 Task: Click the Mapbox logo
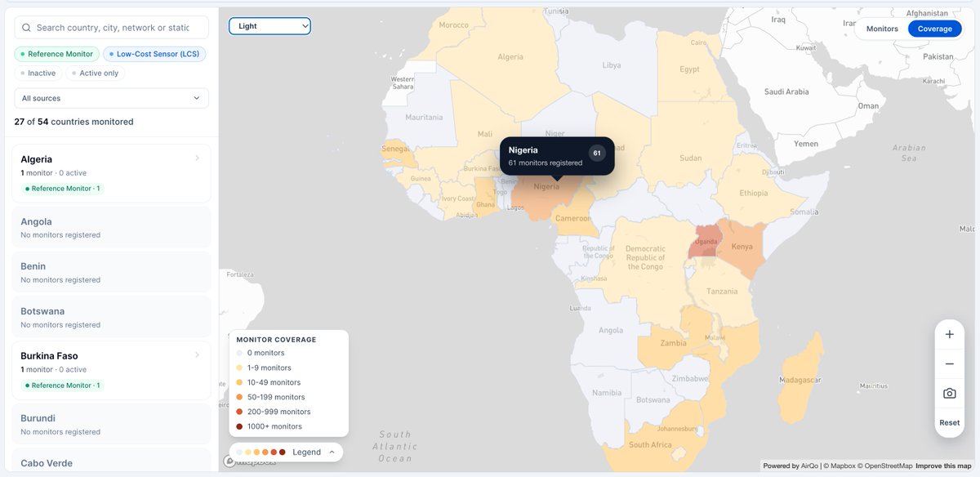(x=252, y=461)
